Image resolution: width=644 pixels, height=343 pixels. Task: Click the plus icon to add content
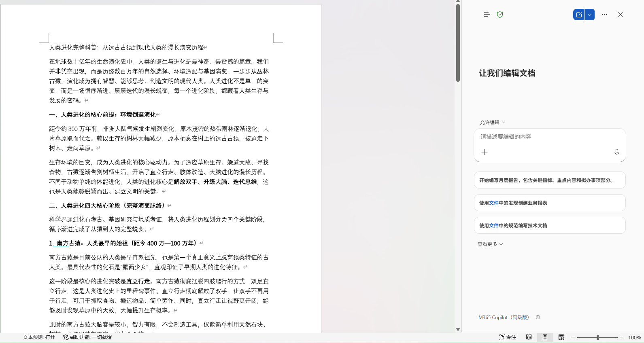[485, 152]
